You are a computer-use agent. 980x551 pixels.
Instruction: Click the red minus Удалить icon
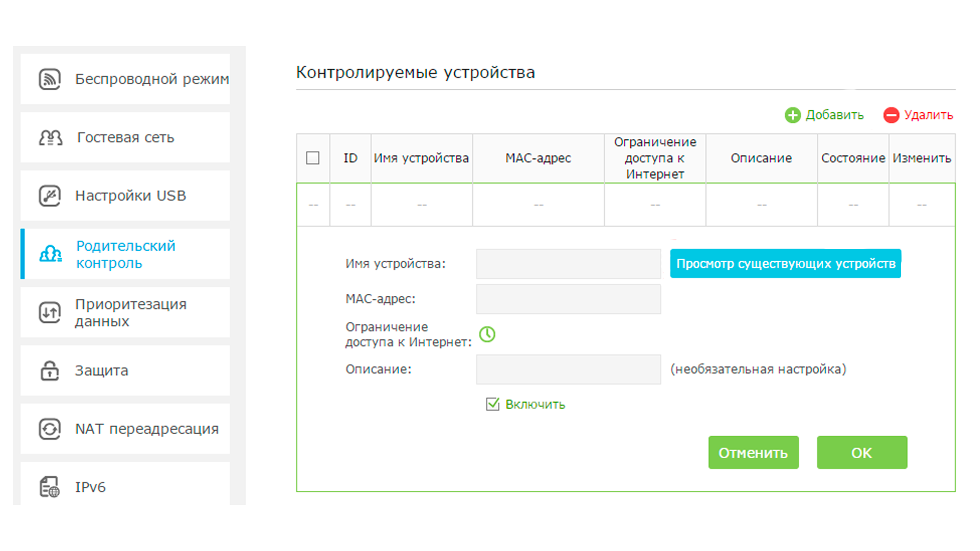tap(891, 115)
